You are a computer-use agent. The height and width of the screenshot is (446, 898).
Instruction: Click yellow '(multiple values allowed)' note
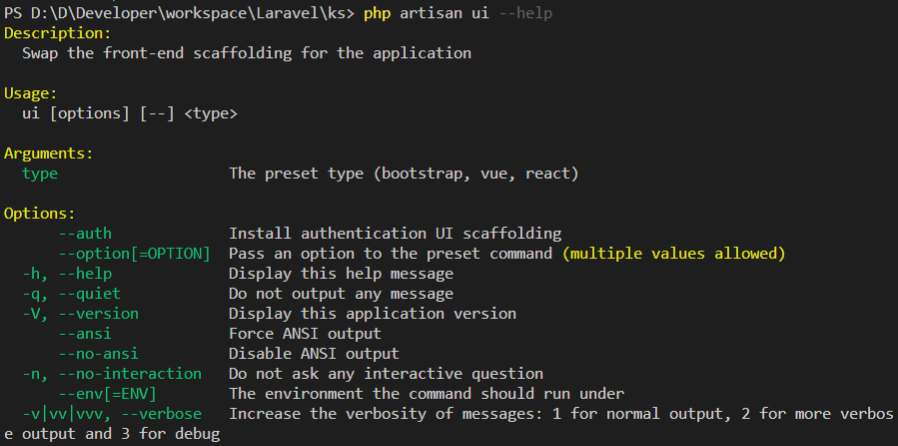point(674,253)
